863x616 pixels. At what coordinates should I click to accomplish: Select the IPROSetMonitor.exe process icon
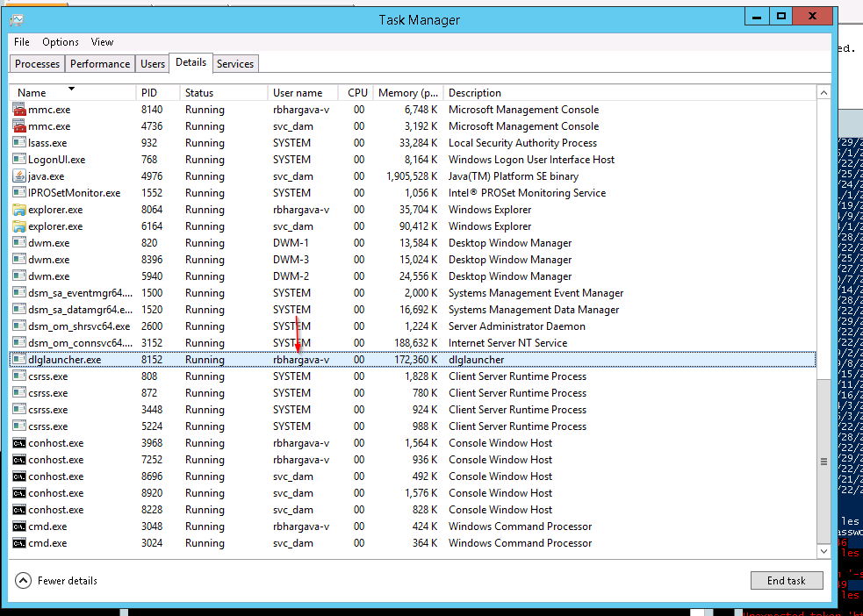(19, 193)
